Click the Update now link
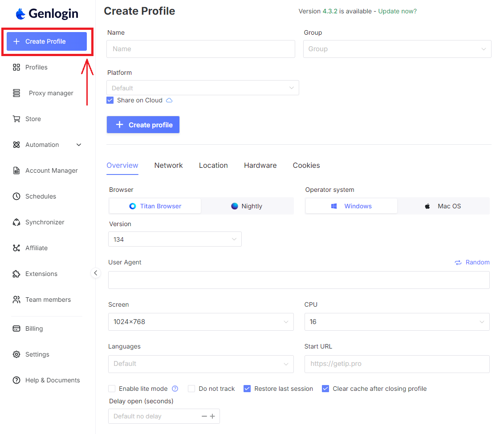This screenshot has height=434, width=504. tap(397, 11)
